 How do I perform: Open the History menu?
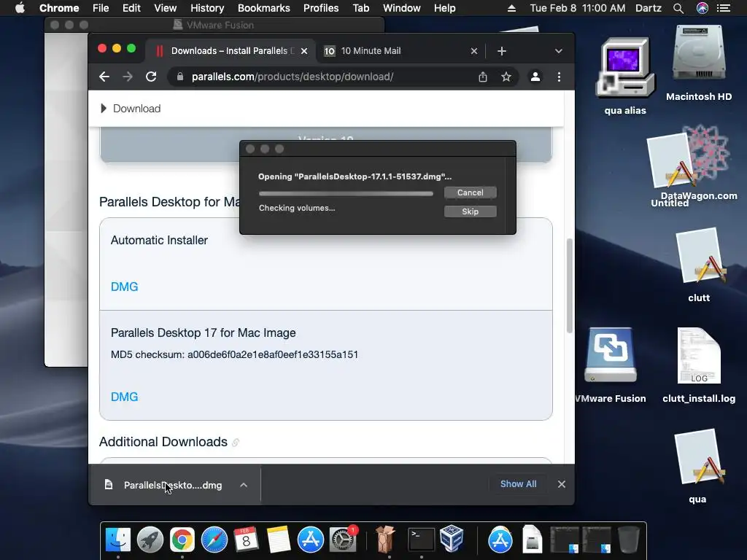[x=207, y=8]
